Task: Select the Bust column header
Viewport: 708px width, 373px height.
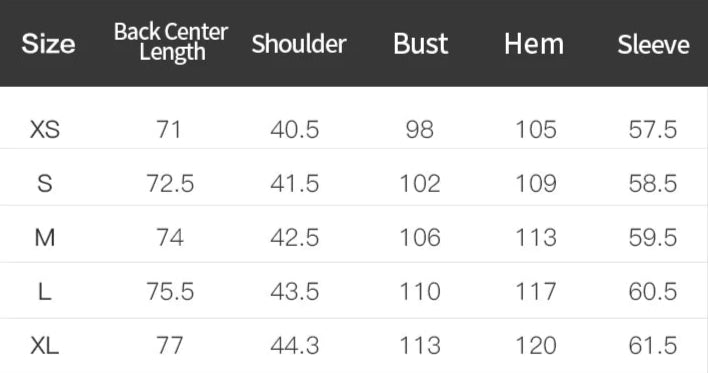Action: click(x=420, y=44)
